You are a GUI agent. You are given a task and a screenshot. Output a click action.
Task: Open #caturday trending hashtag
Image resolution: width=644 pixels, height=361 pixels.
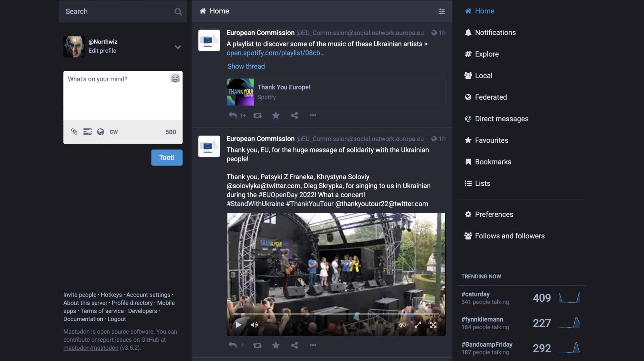tap(475, 294)
